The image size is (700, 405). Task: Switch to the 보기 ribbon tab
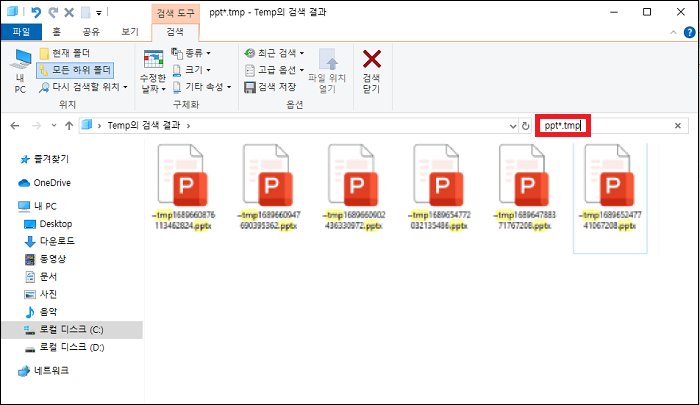click(130, 32)
